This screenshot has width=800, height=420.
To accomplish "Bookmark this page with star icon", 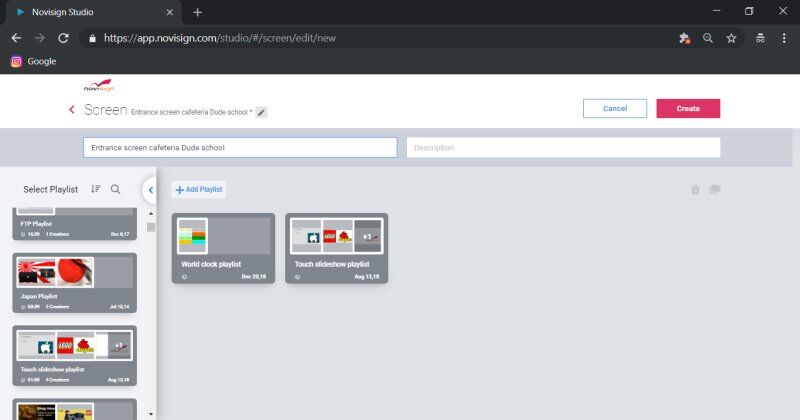I will coord(732,38).
